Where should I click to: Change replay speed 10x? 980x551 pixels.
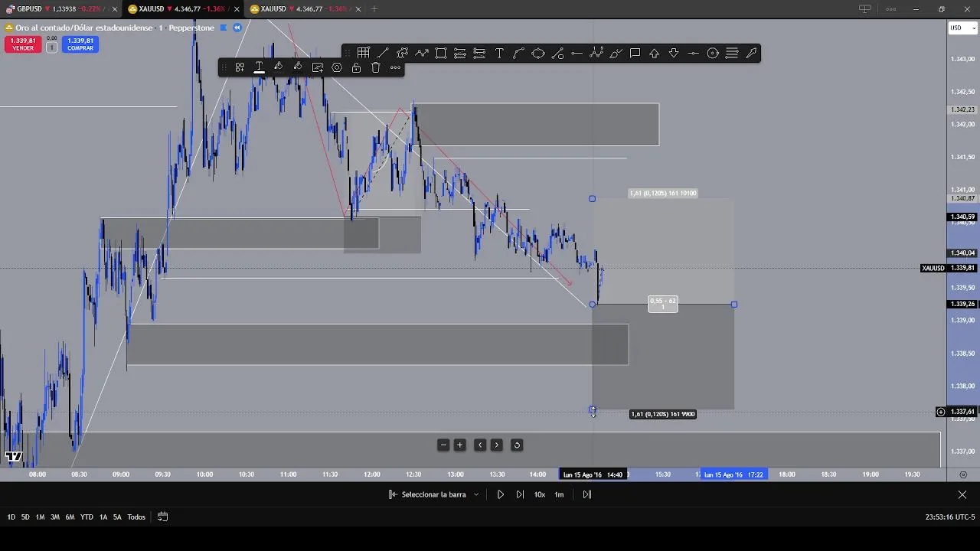(x=540, y=494)
